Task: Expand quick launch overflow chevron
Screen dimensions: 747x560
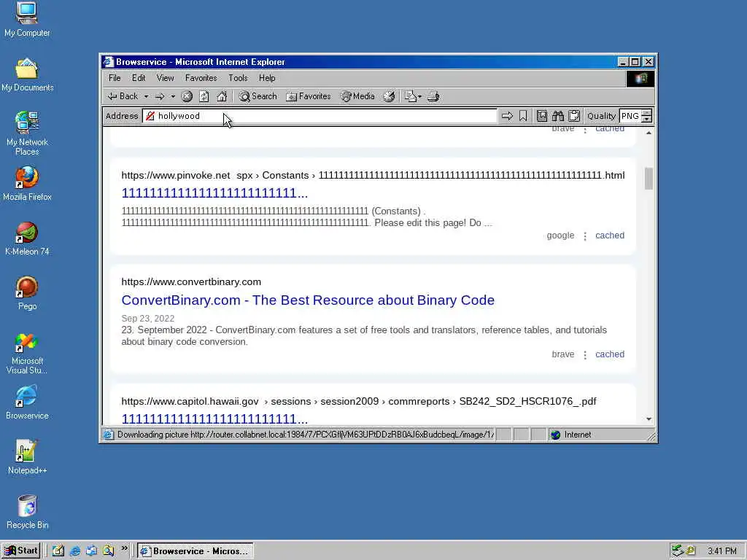Action: coord(124,548)
